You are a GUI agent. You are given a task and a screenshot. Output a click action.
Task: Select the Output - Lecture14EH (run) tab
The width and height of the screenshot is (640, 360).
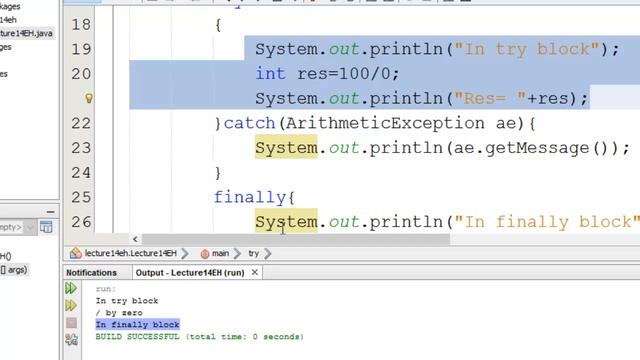(x=190, y=273)
